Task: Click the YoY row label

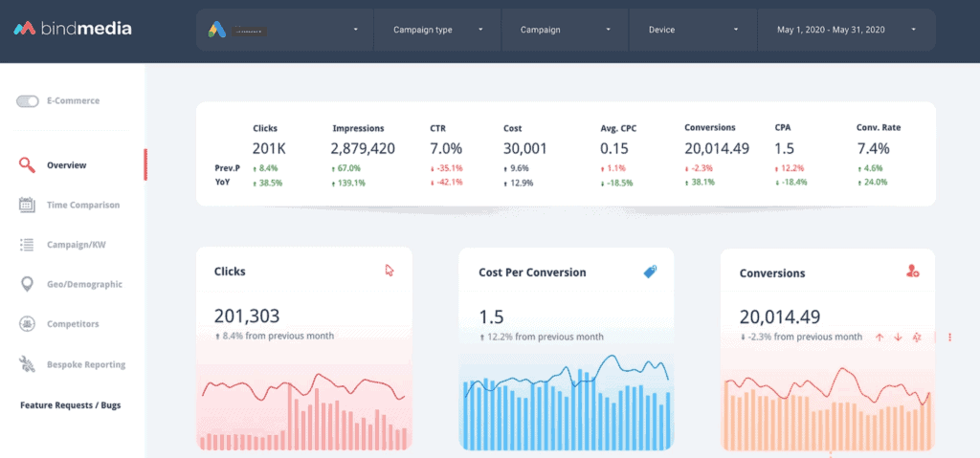Action: point(220,183)
